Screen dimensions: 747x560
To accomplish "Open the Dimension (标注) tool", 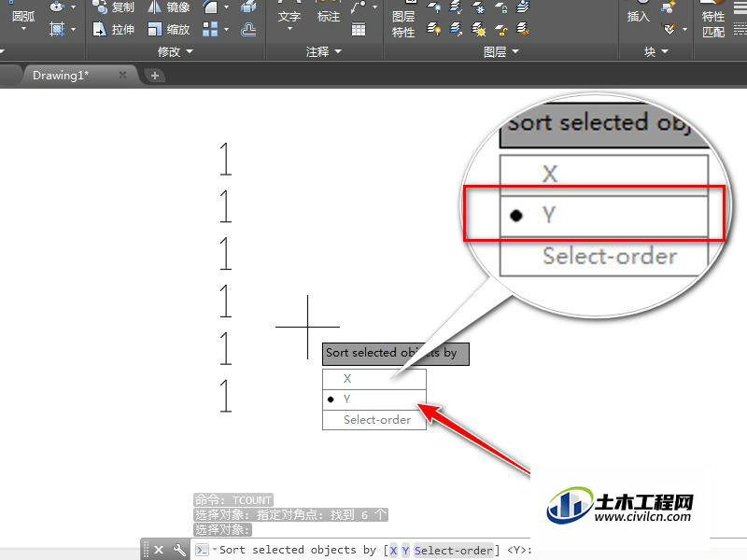I will [329, 13].
